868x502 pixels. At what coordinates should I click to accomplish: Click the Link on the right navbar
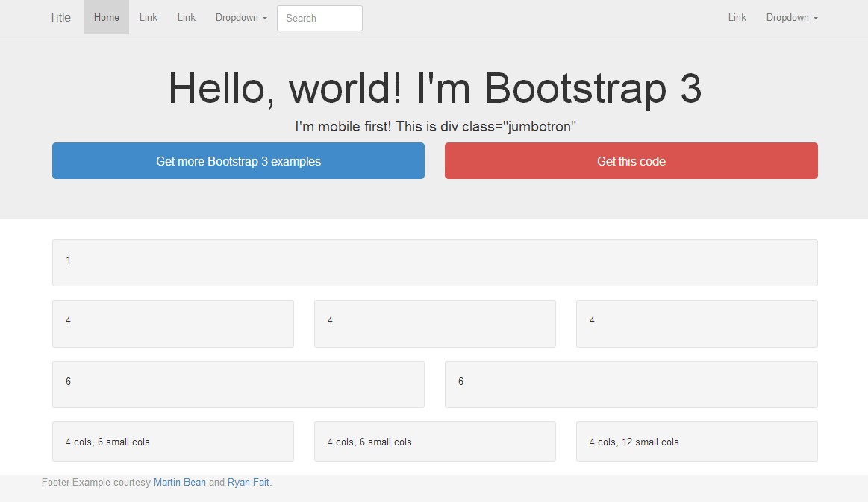coord(737,17)
